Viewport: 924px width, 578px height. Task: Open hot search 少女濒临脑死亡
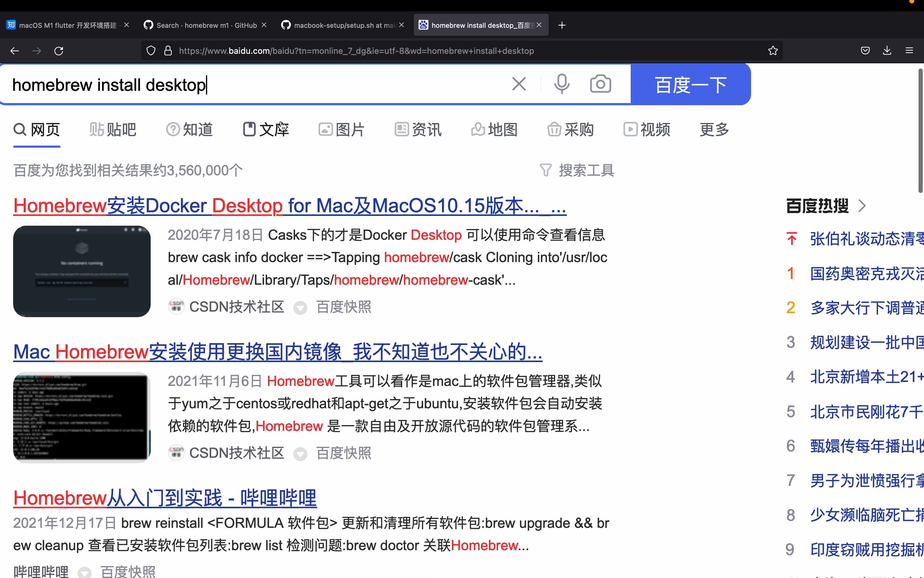click(867, 515)
